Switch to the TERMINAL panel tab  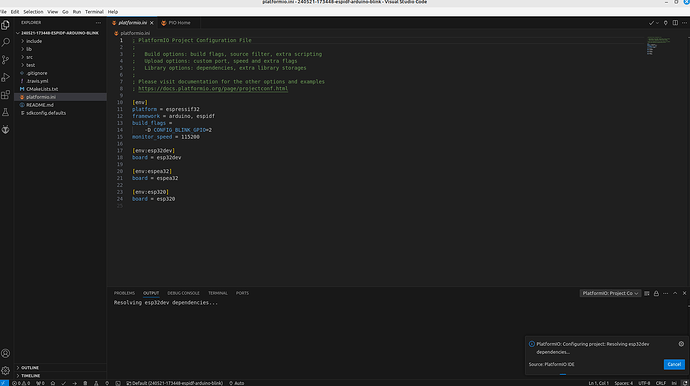[x=218, y=293]
